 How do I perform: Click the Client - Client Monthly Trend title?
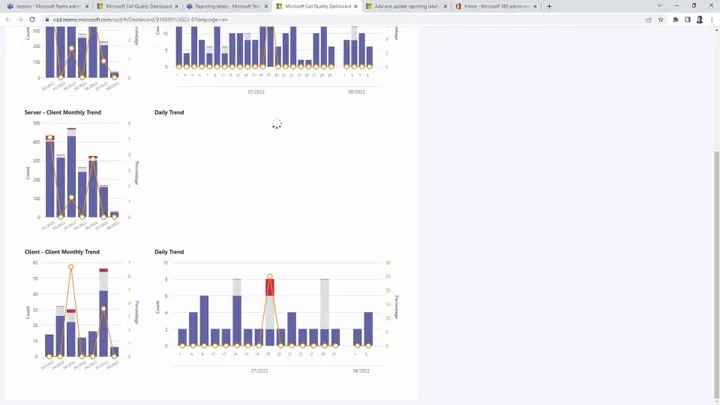tap(62, 252)
